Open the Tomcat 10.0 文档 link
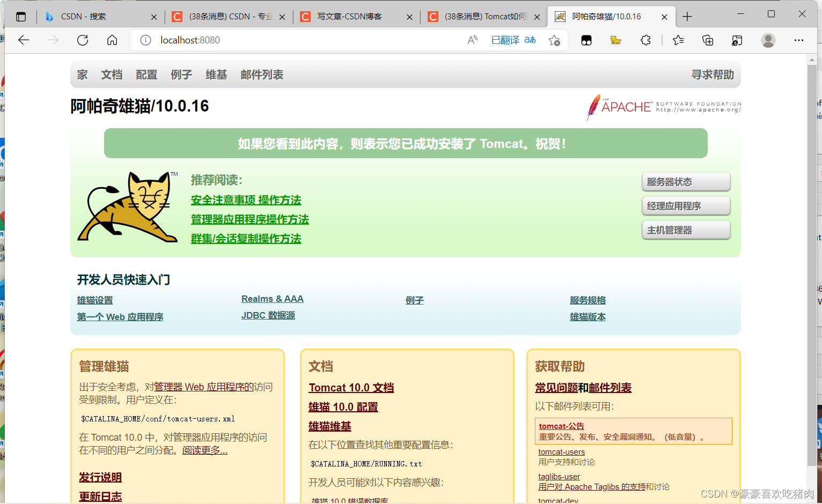The image size is (822, 504). point(351,388)
